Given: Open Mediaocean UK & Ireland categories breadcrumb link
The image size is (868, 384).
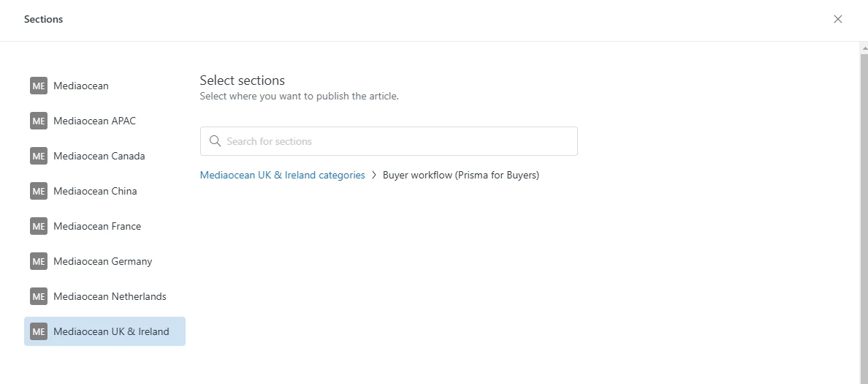Looking at the screenshot, I should (x=282, y=176).
